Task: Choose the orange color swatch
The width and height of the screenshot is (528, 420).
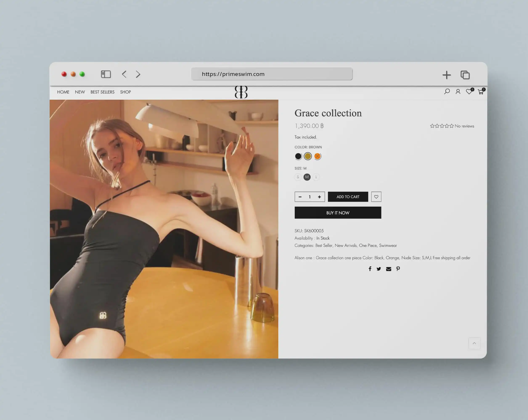Action: pyautogui.click(x=317, y=156)
